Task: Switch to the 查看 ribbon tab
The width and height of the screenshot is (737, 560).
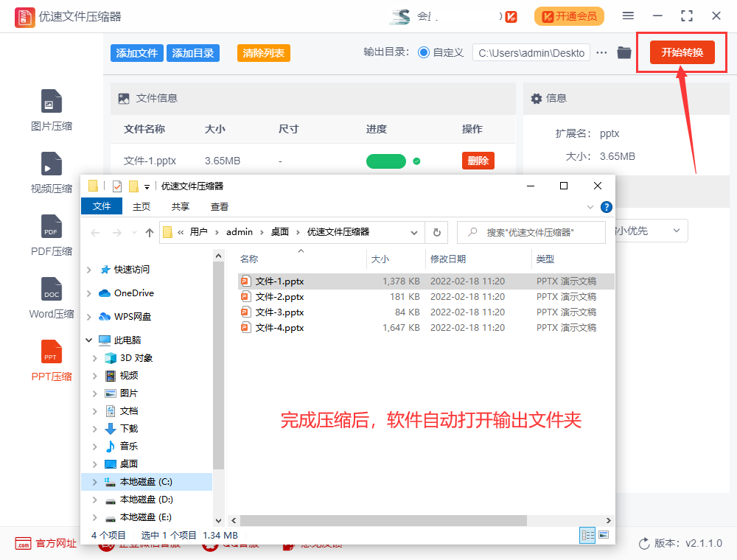Action: pos(220,206)
